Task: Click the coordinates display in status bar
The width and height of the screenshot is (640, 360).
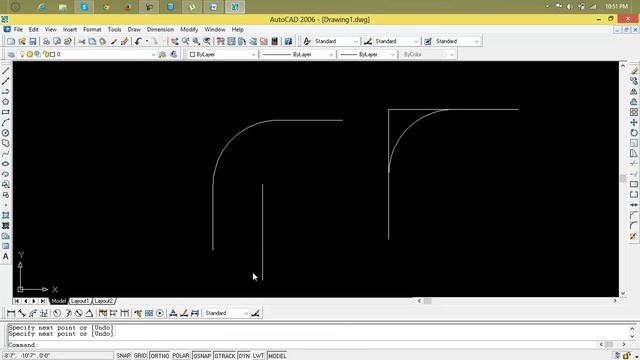Action: click(57, 356)
